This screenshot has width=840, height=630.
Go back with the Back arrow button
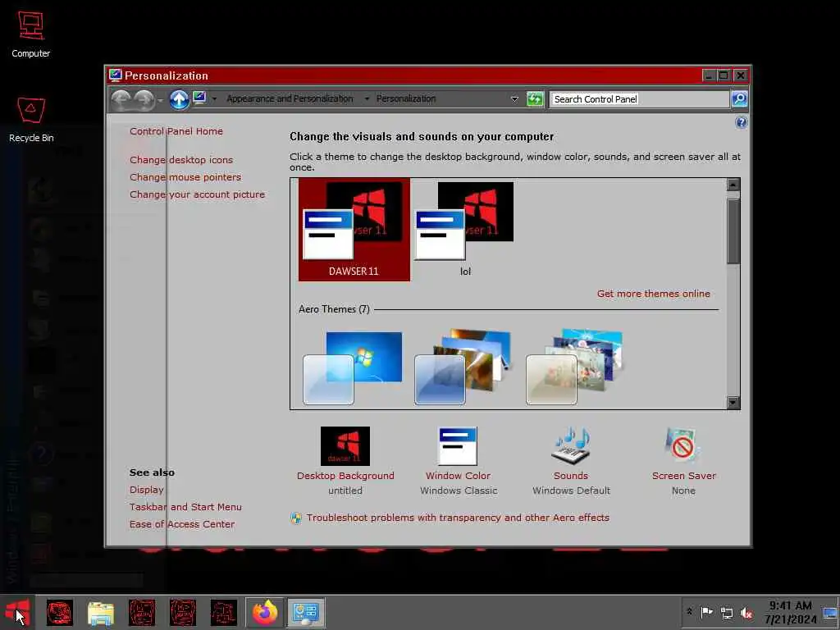point(121,99)
